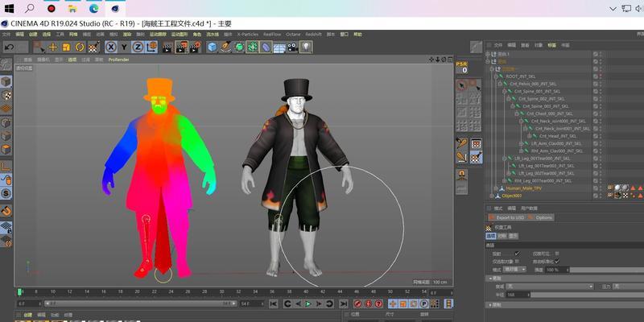Click the Solo S icon in sidebar
The width and height of the screenshot is (644, 322).
(x=6, y=193)
